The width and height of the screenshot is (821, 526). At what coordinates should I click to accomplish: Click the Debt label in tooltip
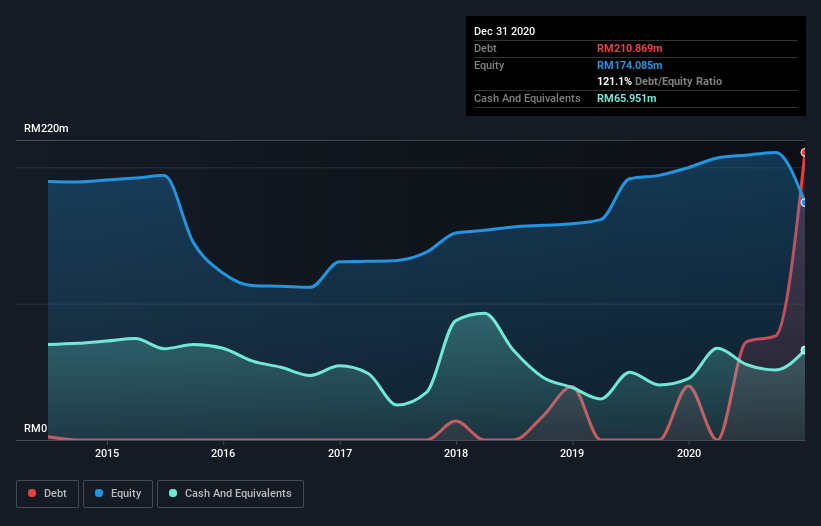(x=485, y=48)
